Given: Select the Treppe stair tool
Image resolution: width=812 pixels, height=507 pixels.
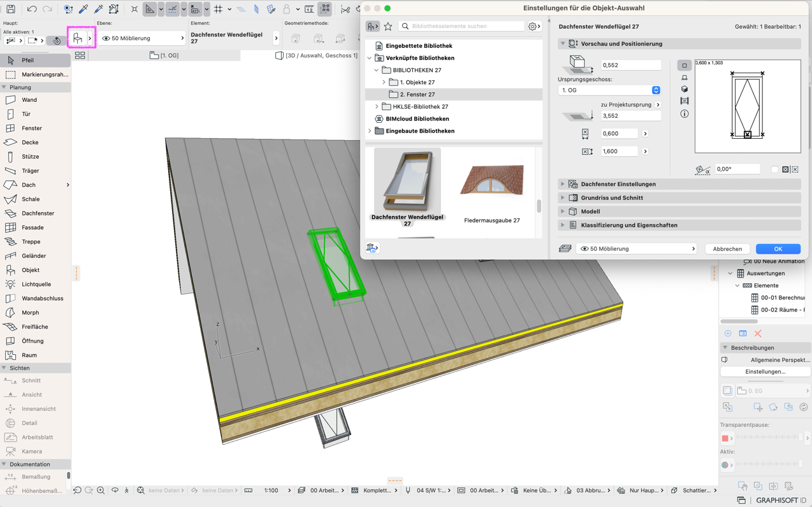Looking at the screenshot, I should pyautogui.click(x=35, y=241).
